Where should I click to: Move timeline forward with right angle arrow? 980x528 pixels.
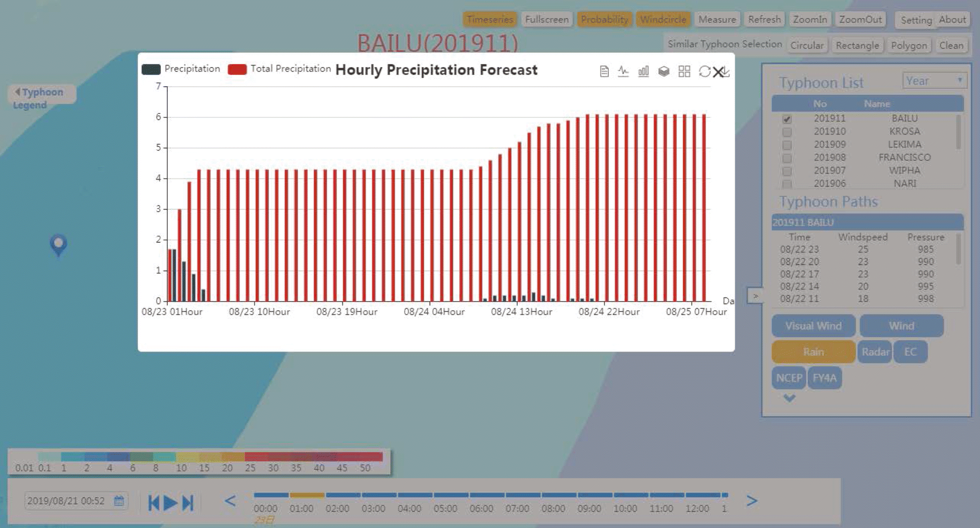tap(751, 501)
